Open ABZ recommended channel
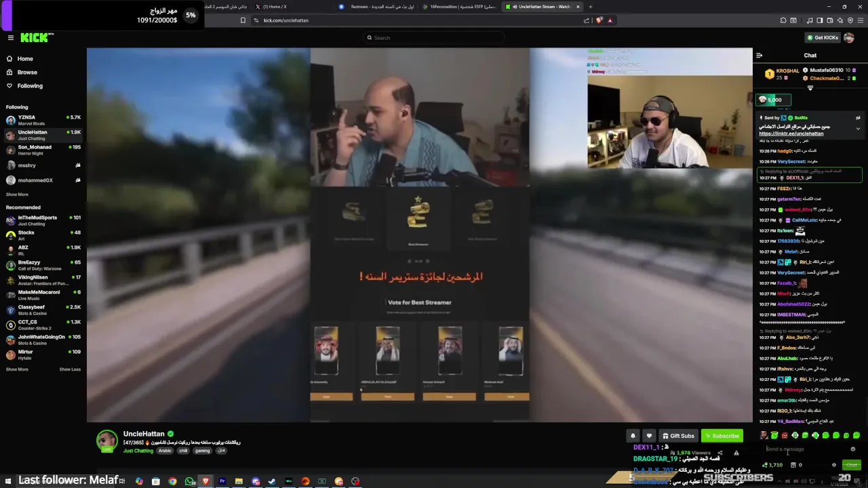Image resolution: width=868 pixels, height=488 pixels. (43, 250)
